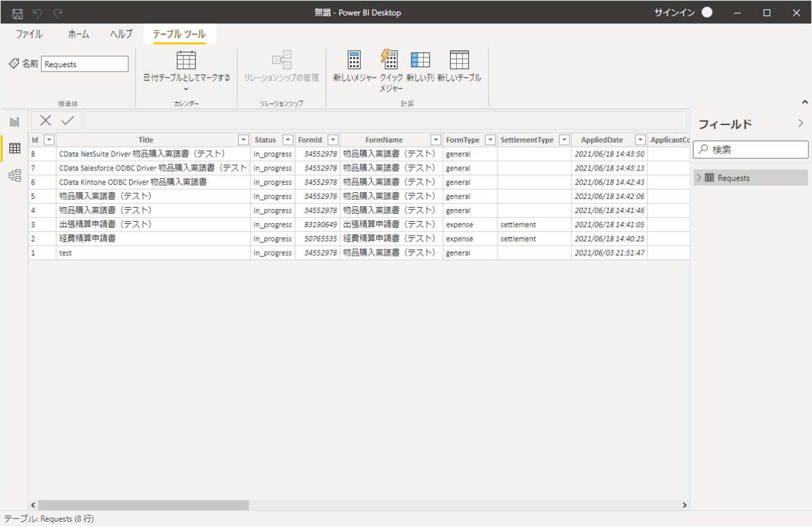Image resolution: width=812 pixels, height=527 pixels.
Task: Click the クイック メジャー (Quick Measure) icon
Action: coord(390,60)
